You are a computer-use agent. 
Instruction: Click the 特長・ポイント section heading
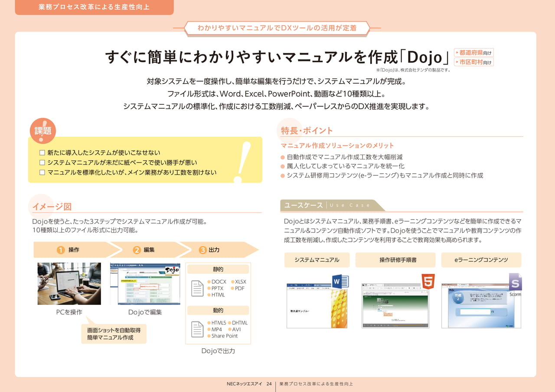click(x=307, y=131)
